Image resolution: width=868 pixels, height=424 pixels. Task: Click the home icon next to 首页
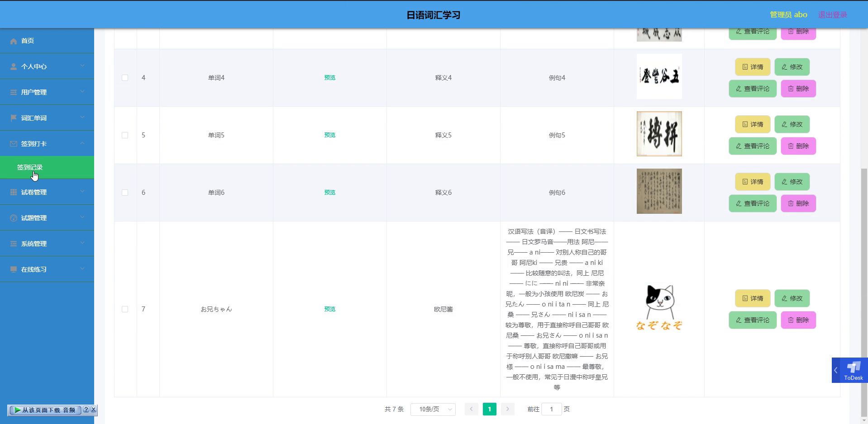pos(14,41)
